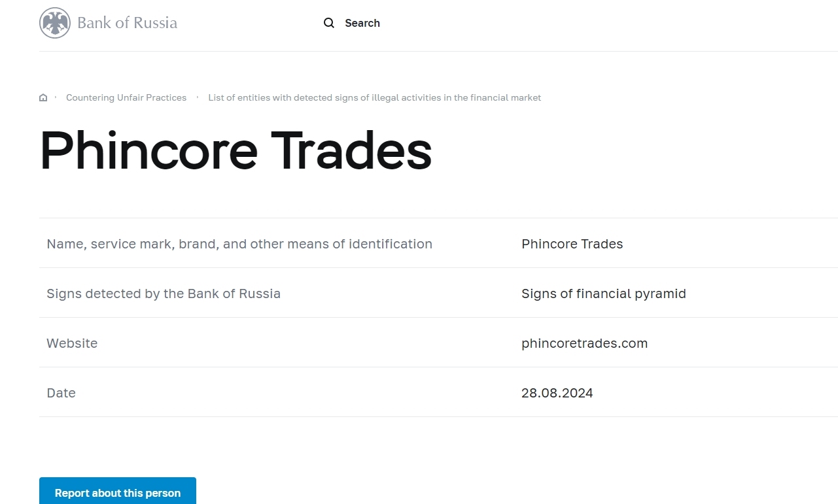Click the phincoretrades.com website value
The height and width of the screenshot is (504, 838).
coord(584,343)
